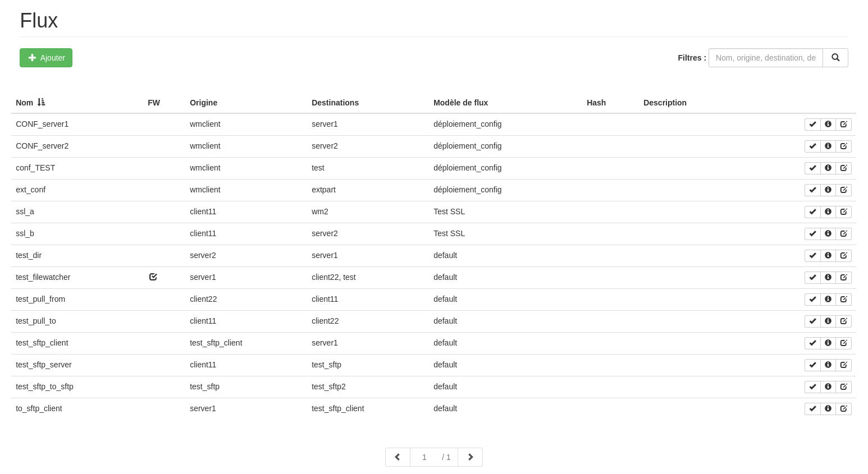This screenshot has width=868, height=474.
Task: Open info for test_sftp_server
Action: 828,365
